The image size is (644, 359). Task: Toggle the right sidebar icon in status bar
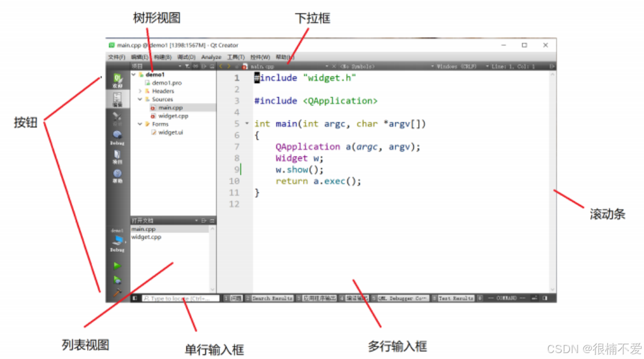(x=545, y=298)
